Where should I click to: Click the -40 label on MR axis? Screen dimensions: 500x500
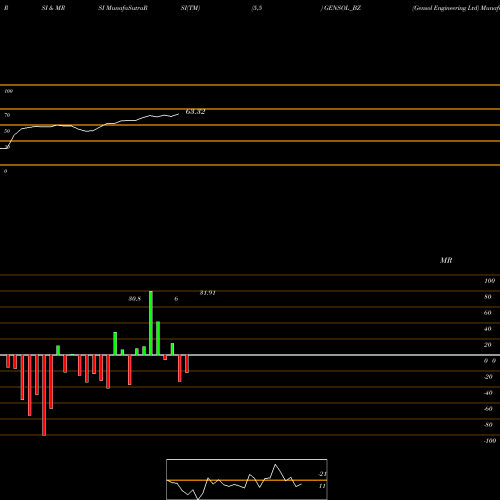pos(488,393)
